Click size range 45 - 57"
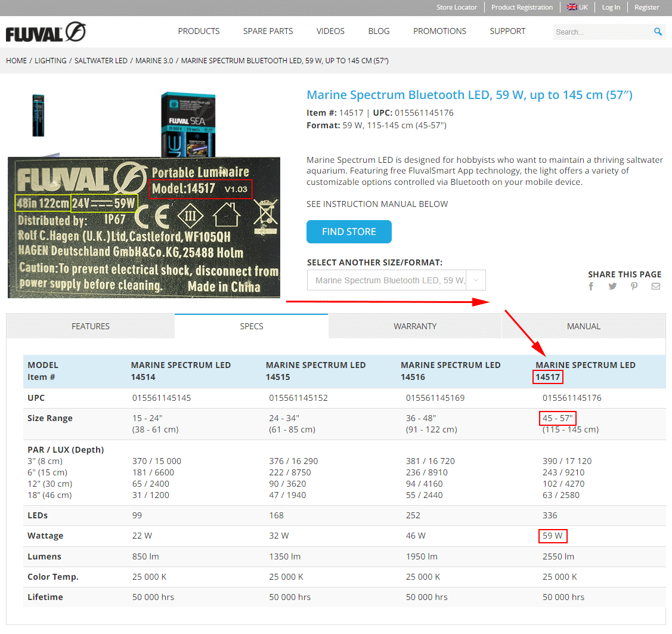Screen dimensions: 672x634 pos(558,418)
